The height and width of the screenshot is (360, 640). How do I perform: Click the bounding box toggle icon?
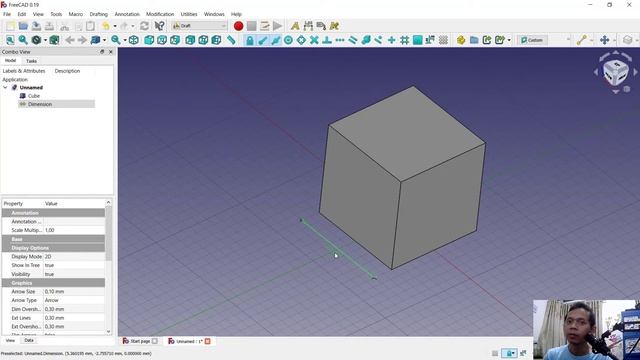click(54, 40)
